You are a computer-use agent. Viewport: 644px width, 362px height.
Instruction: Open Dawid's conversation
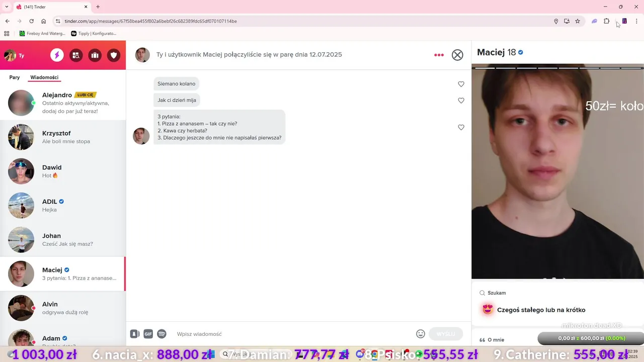[63, 171]
